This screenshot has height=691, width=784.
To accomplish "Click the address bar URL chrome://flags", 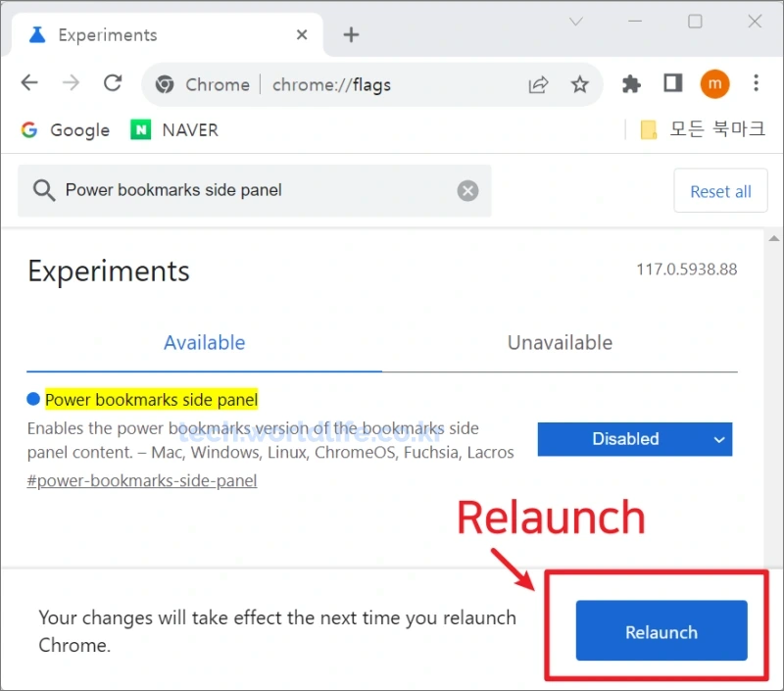I will pos(331,84).
